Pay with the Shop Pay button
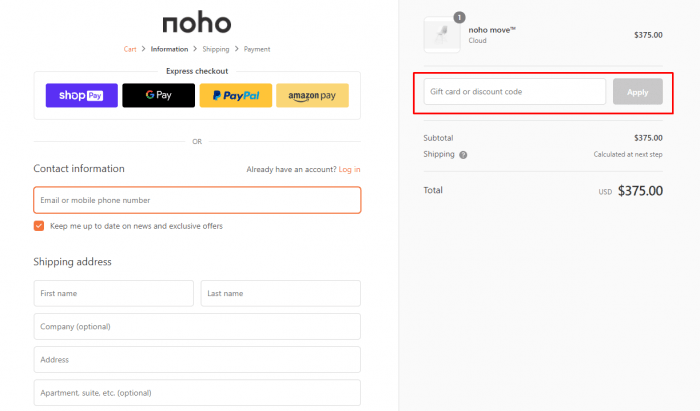This screenshot has height=411, width=700. pos(82,95)
